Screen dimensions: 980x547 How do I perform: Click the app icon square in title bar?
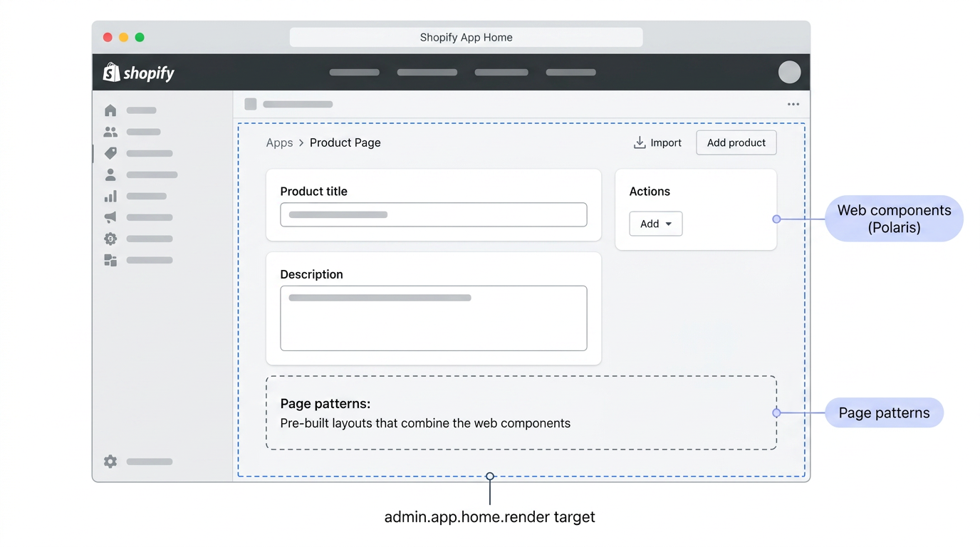coord(251,104)
